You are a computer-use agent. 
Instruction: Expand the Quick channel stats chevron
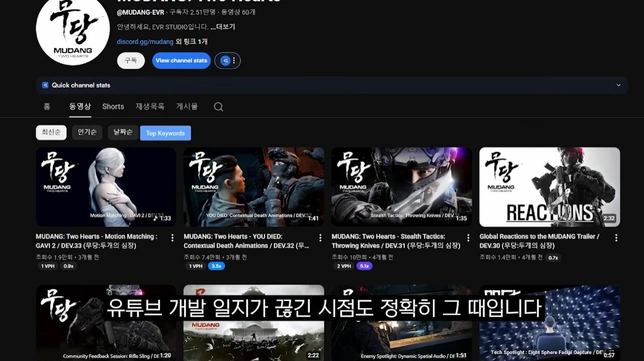pos(618,85)
